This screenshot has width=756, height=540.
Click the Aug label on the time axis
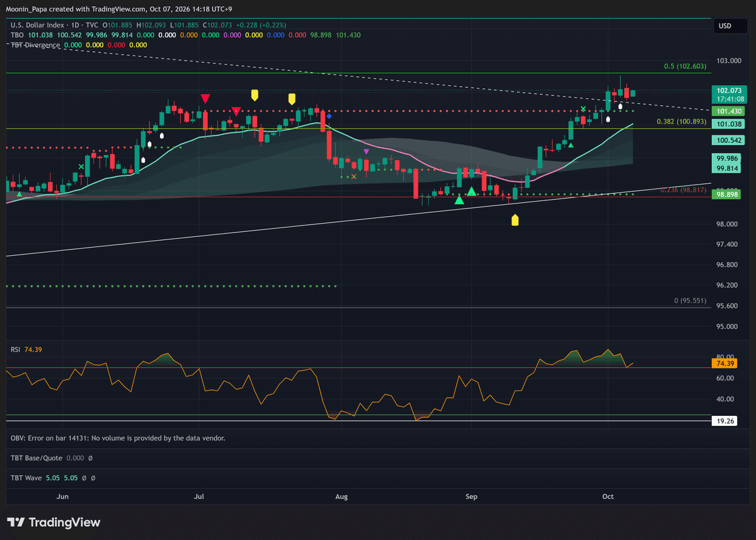(341, 497)
